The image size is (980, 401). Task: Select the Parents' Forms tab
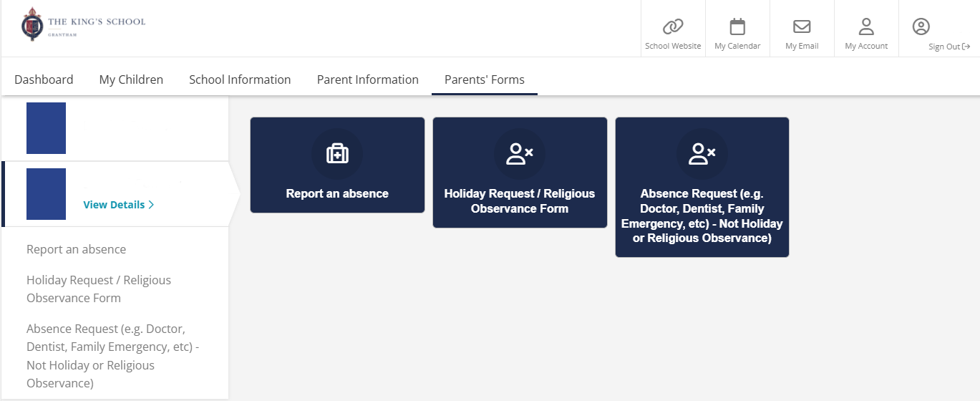(x=485, y=79)
